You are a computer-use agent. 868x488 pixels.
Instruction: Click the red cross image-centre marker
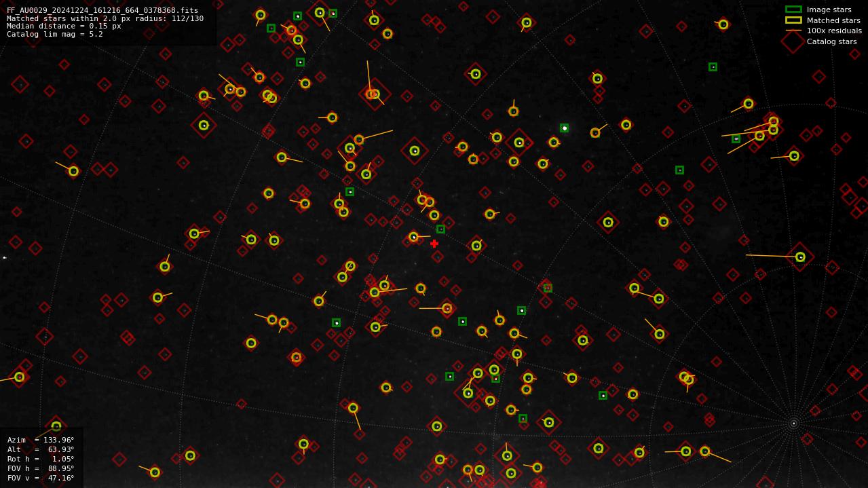click(x=434, y=244)
